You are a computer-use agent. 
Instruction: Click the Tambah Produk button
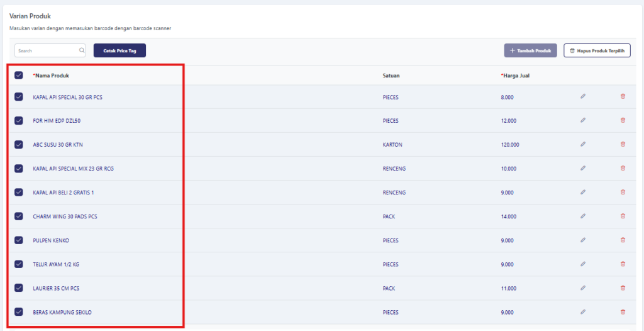pos(530,50)
